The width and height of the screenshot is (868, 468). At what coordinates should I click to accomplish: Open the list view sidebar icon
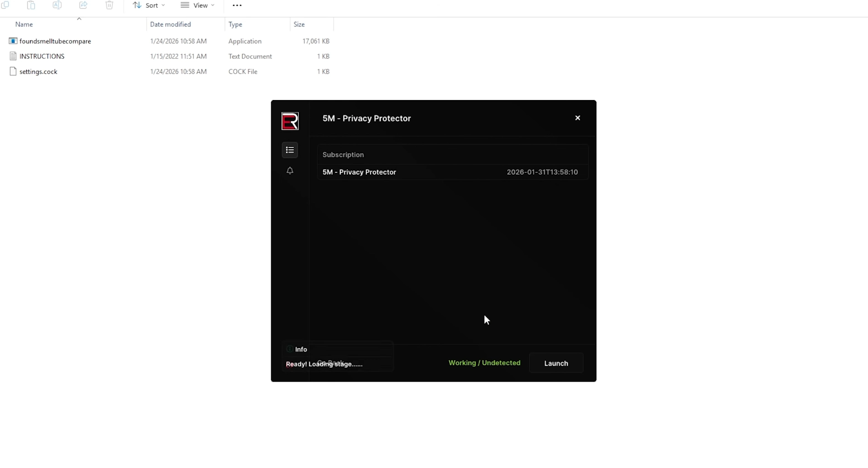(x=290, y=150)
